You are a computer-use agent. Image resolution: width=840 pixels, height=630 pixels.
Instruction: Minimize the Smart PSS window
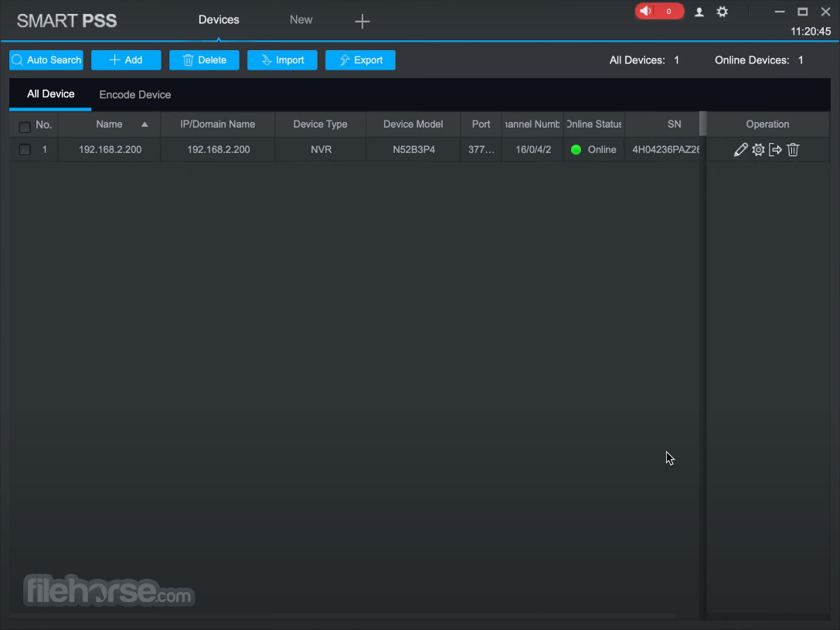(x=780, y=12)
